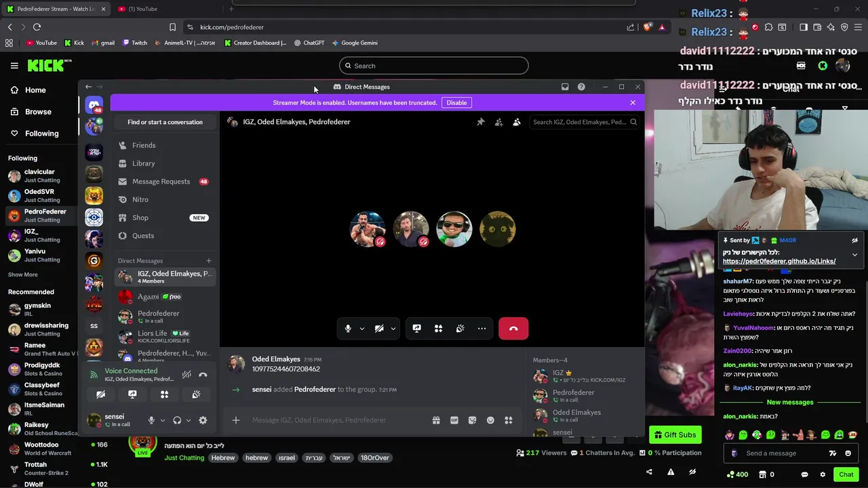Share screen button in the voice panel

tap(132, 394)
